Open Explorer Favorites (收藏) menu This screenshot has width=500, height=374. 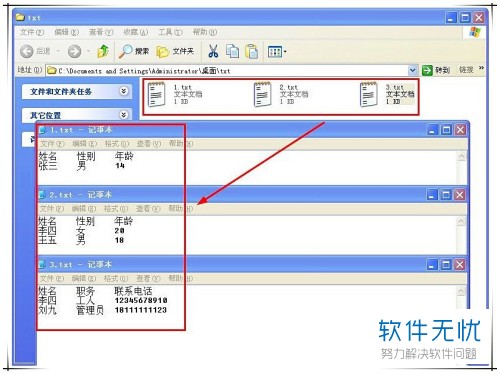[x=136, y=32]
